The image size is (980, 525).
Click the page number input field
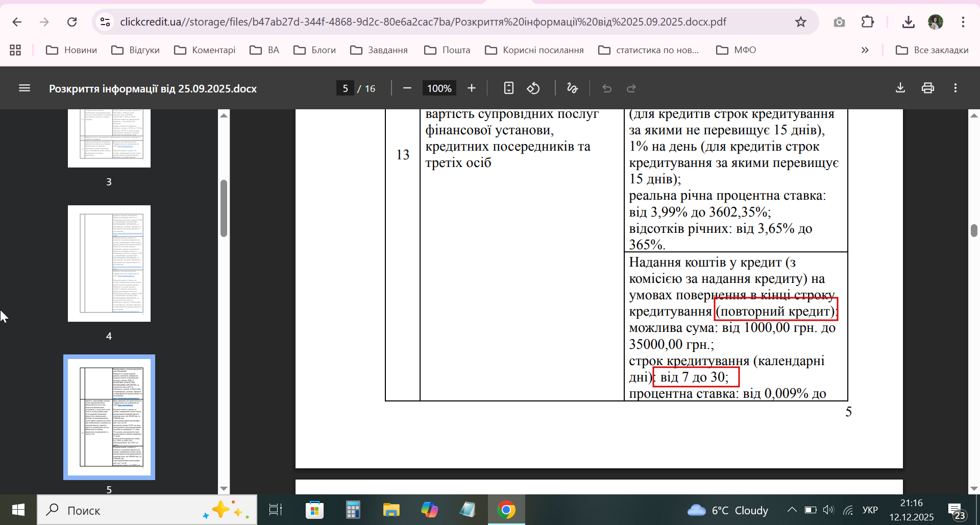[x=346, y=88]
